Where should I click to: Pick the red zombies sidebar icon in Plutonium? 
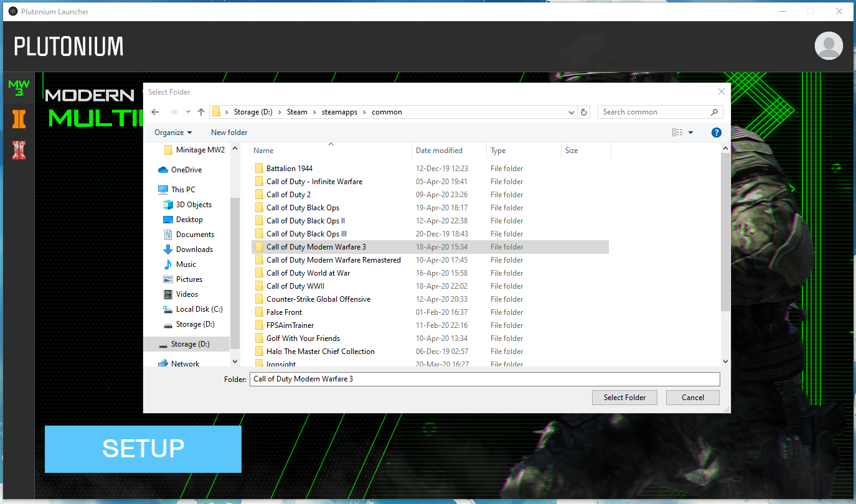point(19,150)
